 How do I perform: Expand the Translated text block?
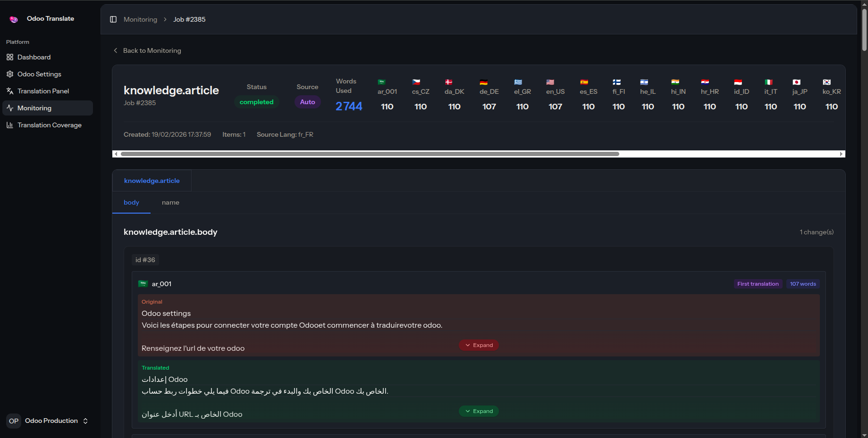click(x=479, y=411)
